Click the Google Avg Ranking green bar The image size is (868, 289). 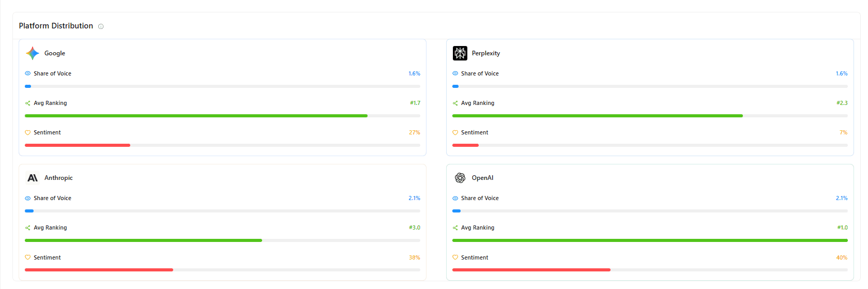point(196,116)
